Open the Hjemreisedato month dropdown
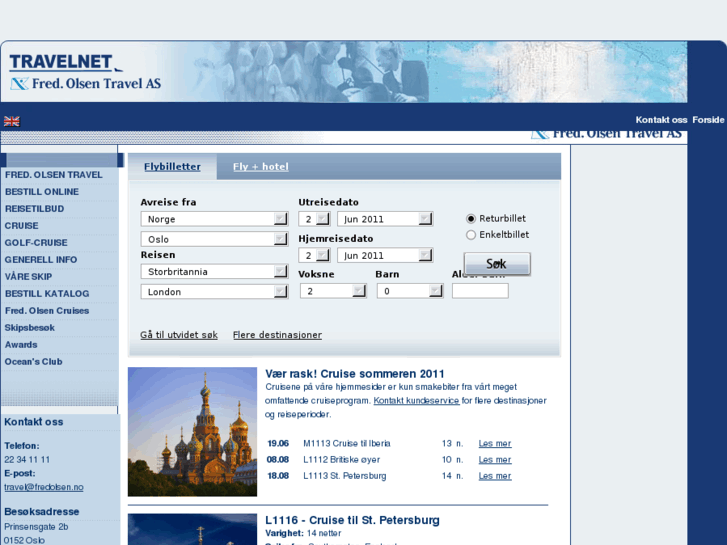Screen dimensions: 727x545 coord(385,256)
